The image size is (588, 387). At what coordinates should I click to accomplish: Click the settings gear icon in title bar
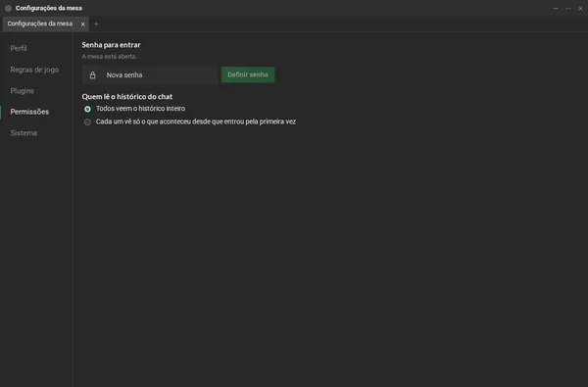tap(8, 8)
